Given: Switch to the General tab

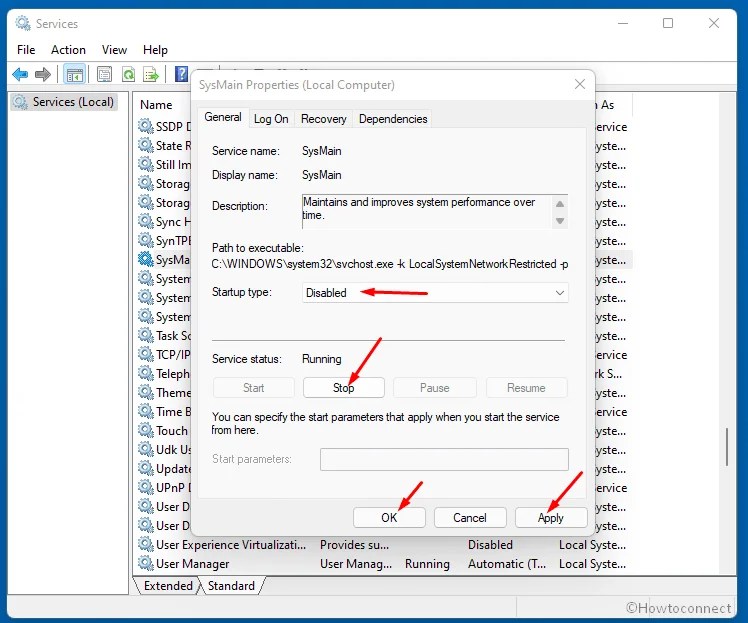Looking at the screenshot, I should click(223, 117).
